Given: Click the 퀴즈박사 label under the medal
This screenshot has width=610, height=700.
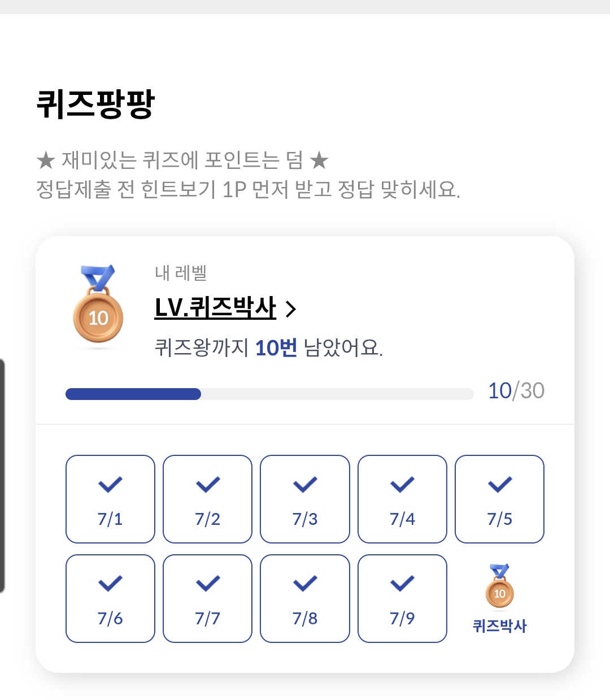Looking at the screenshot, I should tap(500, 625).
